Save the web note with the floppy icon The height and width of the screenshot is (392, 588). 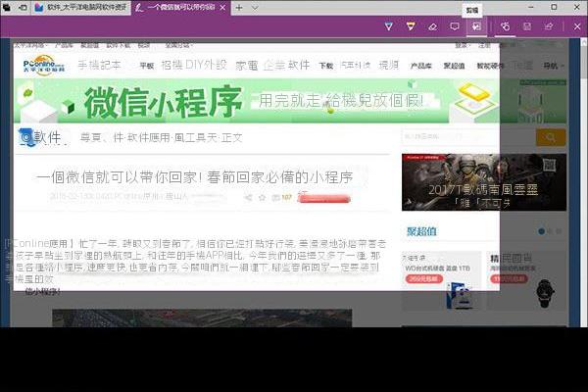tap(527, 26)
